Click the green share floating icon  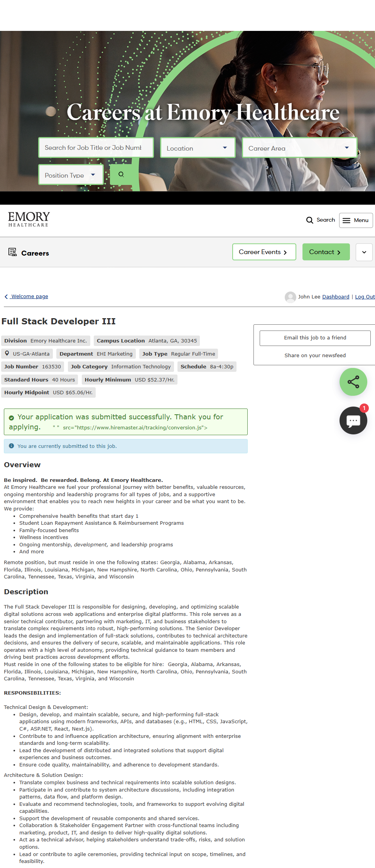[x=353, y=382]
